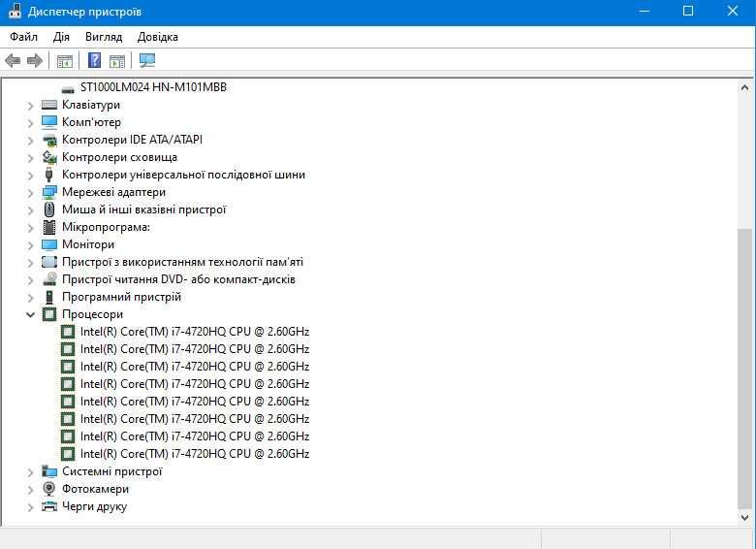The height and width of the screenshot is (549, 756).
Task: Click the show/hide console tree toolbar icon
Action: tap(65, 61)
